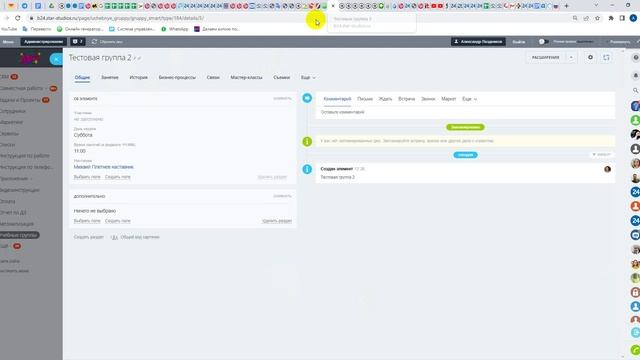
Task: Expand the Еще dropdown in the card tabs
Action: (308, 78)
